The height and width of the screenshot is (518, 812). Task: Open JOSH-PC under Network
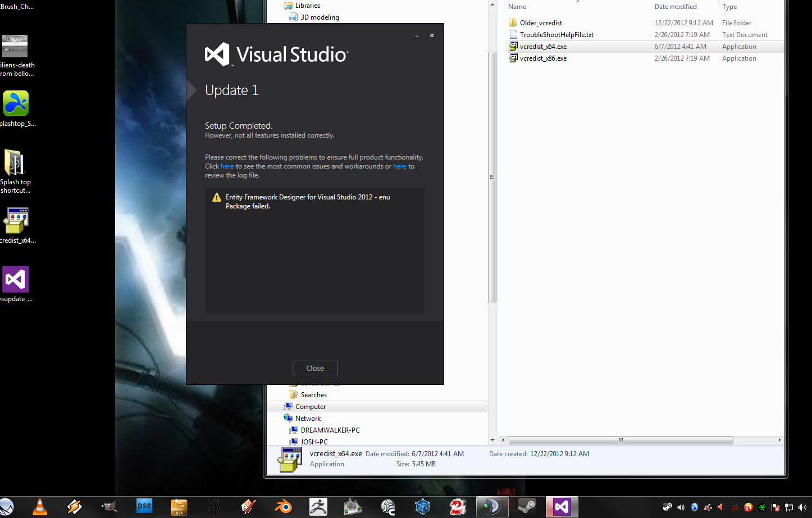(x=314, y=442)
